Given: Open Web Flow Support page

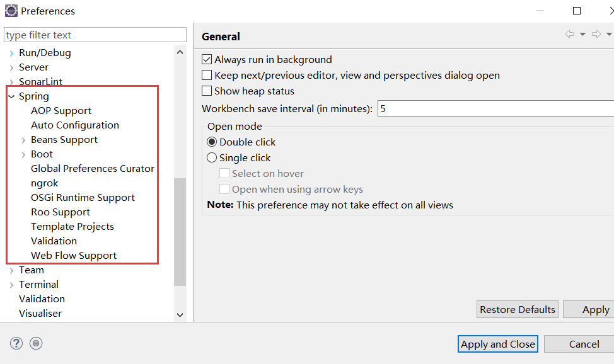Looking at the screenshot, I should 74,256.
